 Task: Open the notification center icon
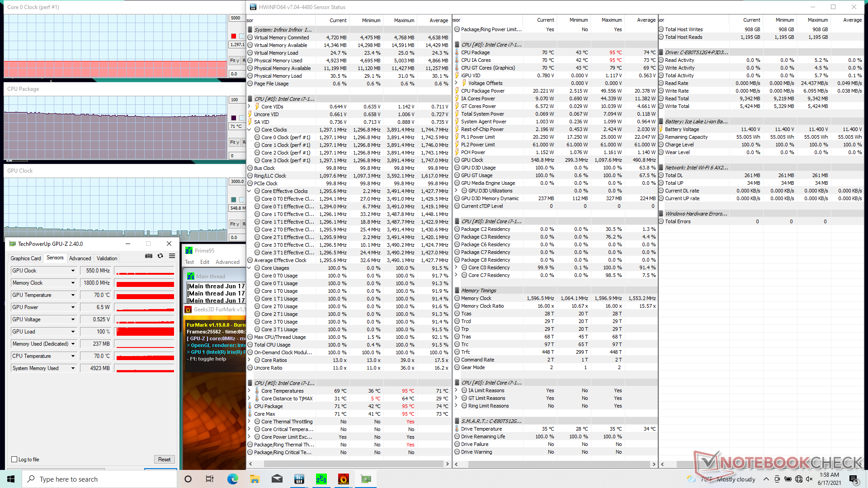(x=854, y=479)
